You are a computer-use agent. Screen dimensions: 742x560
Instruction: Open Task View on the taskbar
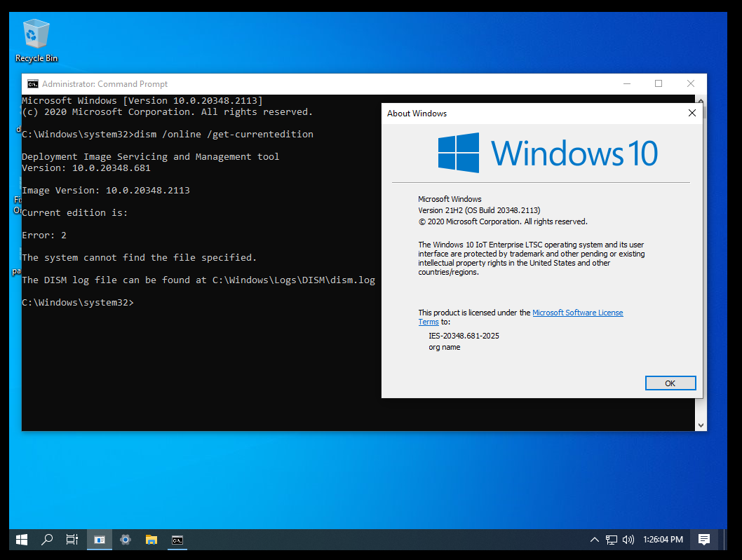click(72, 540)
